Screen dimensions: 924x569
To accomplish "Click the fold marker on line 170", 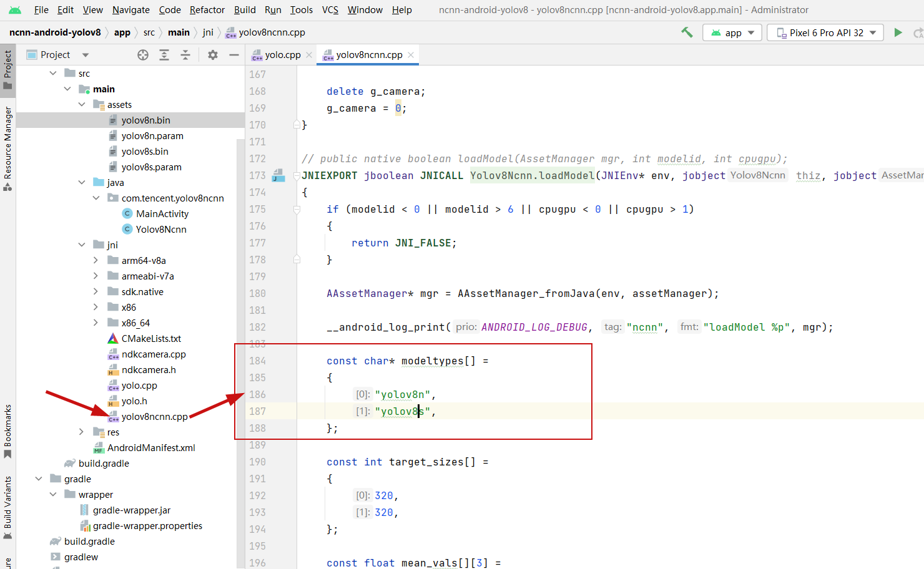I will coord(297,125).
